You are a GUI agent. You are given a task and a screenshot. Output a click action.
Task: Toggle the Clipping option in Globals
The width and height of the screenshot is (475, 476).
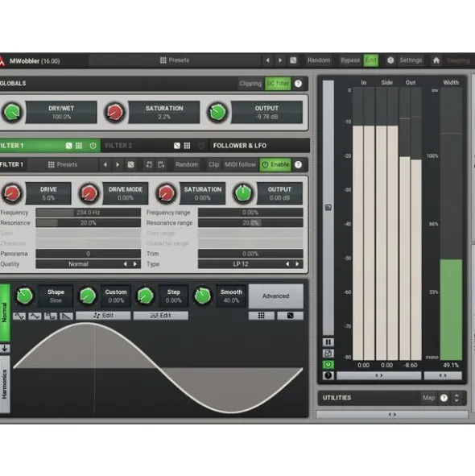tap(250, 84)
